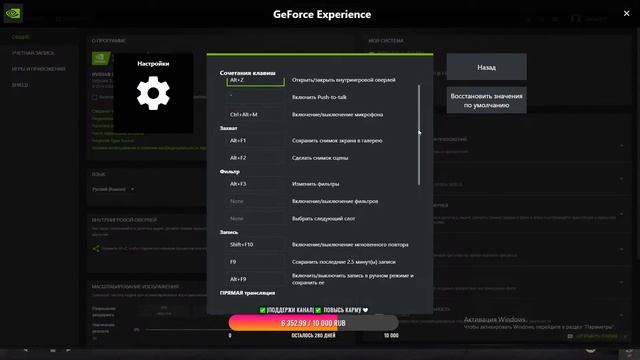Click the NVIDIA logo in the top-left corner
This screenshot has height=360, width=640.
click(x=13, y=13)
